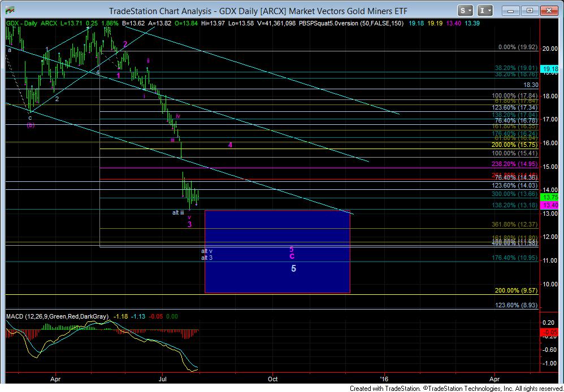This screenshot has height=392, width=564.
Task: Click the 'alt v' wave label
Action: (207, 251)
